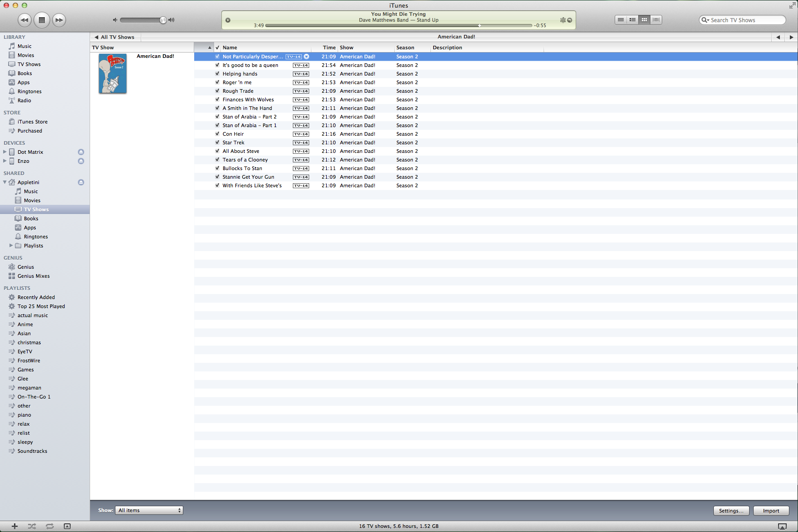Expand the Enzo device
798x532 pixels.
(5, 161)
